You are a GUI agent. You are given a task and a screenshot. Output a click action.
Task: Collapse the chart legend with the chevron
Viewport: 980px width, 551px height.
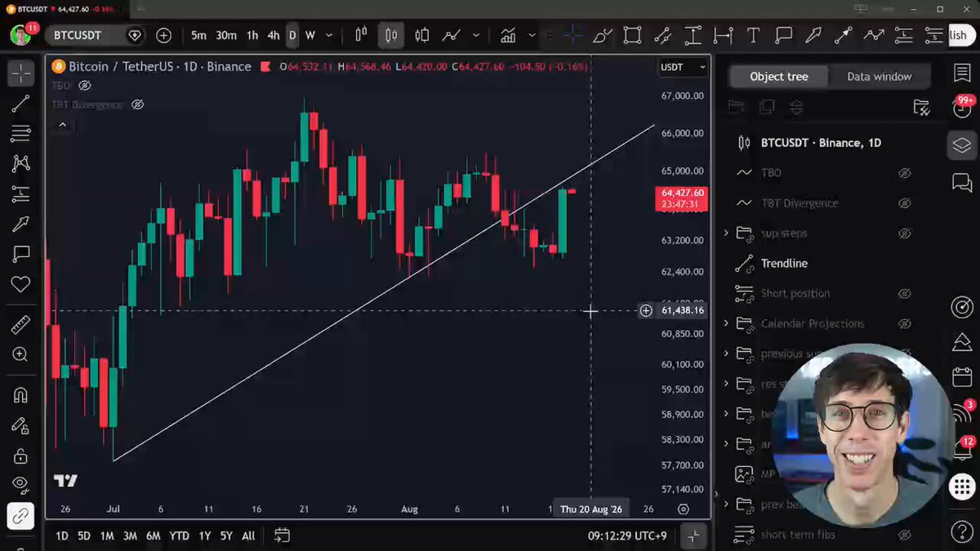(x=62, y=125)
